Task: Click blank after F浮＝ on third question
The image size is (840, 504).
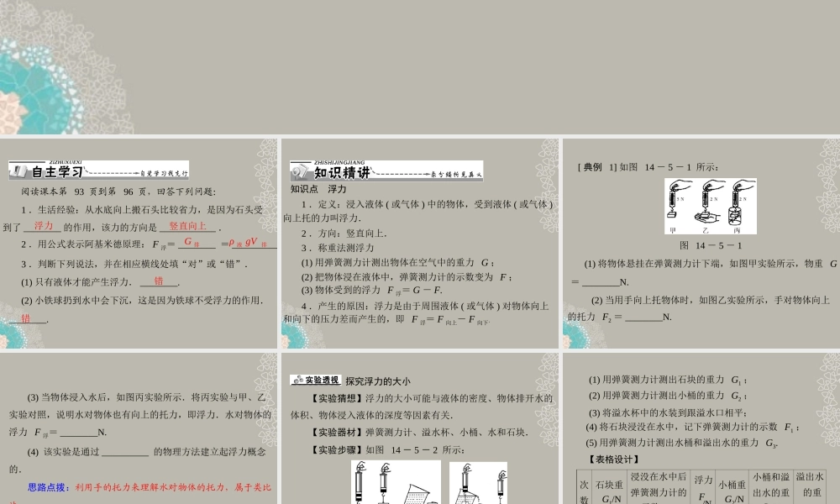Action: click(79, 433)
